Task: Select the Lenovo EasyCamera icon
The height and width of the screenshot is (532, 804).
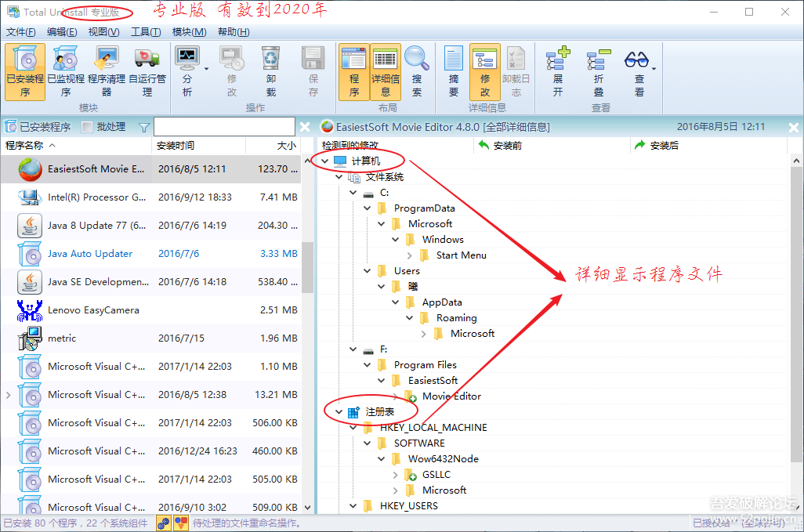Action: click(x=30, y=310)
